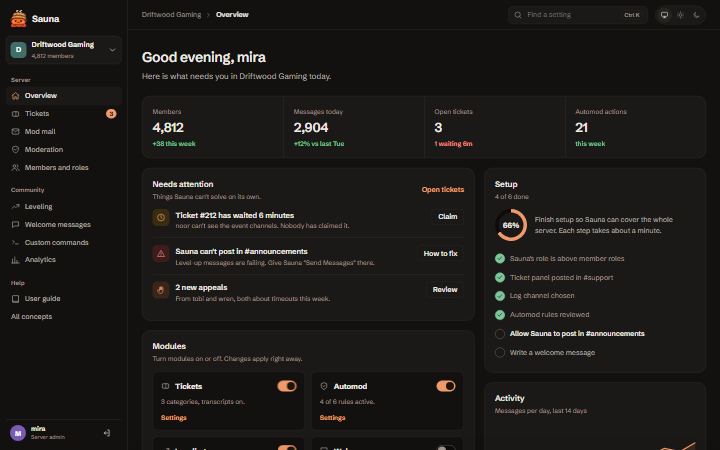This screenshot has height=450, width=720.
Task: Go to Moderation page
Action: [x=64, y=149]
